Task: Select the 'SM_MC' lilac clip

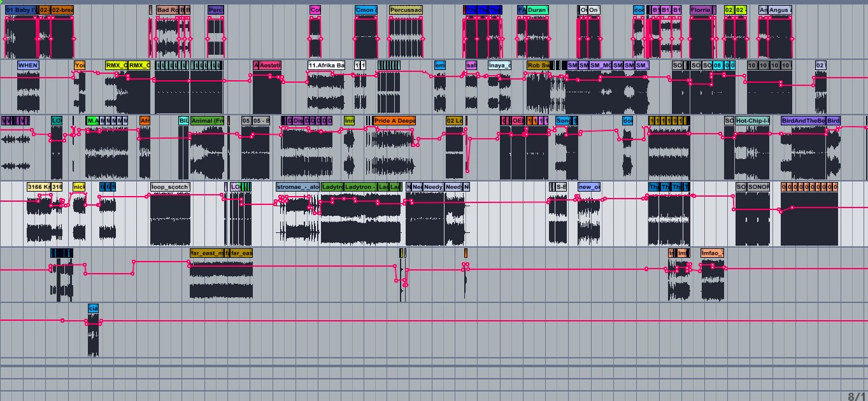Action: click(601, 65)
